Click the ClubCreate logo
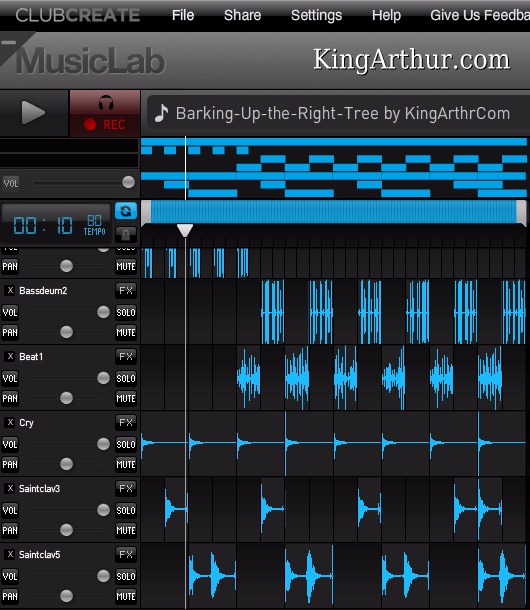The height and width of the screenshot is (610, 530). click(77, 15)
